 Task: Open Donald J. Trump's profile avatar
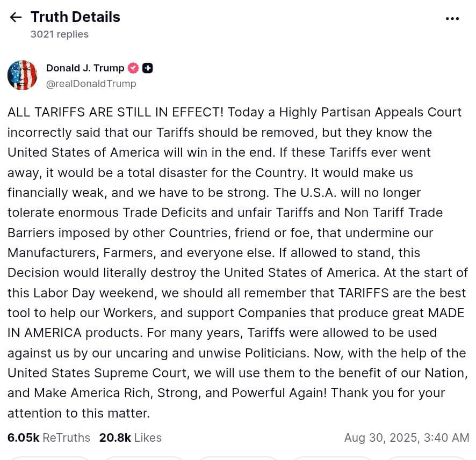coord(22,75)
